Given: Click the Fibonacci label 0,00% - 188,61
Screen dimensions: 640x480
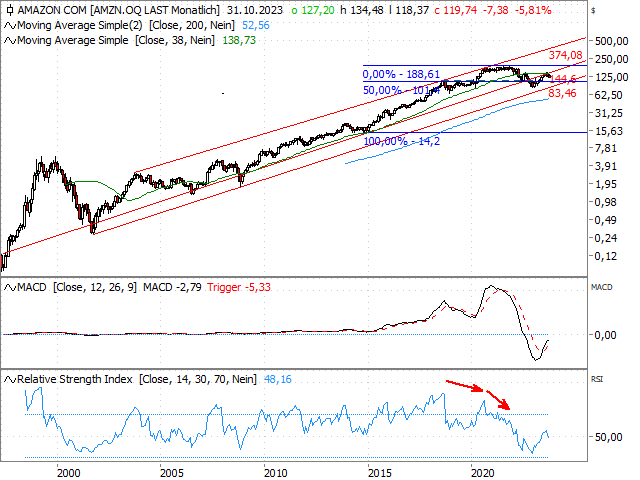Looking at the screenshot, I should point(401,74).
